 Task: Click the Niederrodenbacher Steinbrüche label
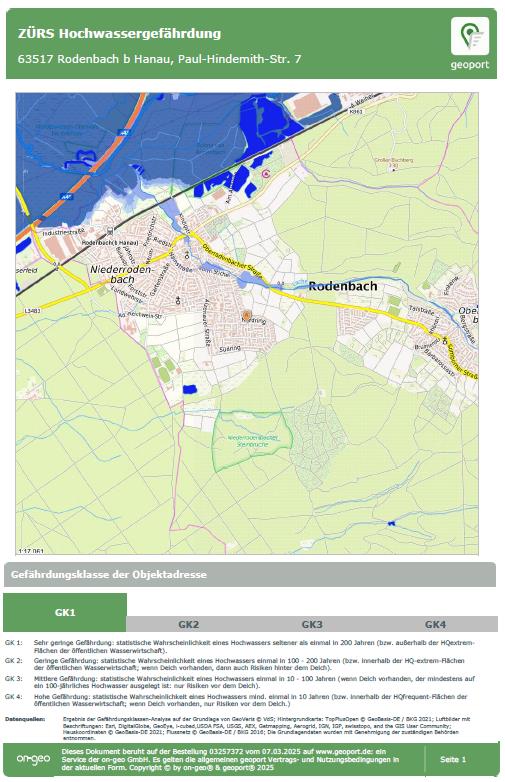coord(253,441)
